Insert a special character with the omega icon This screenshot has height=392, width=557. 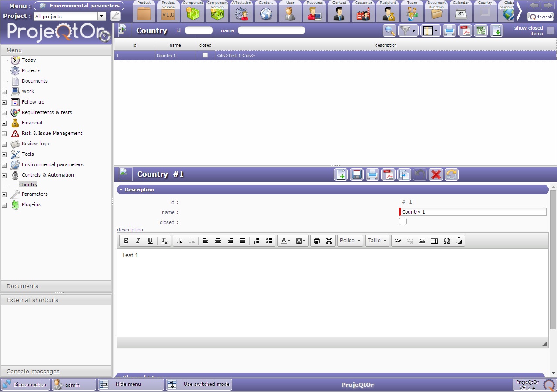[x=446, y=241]
